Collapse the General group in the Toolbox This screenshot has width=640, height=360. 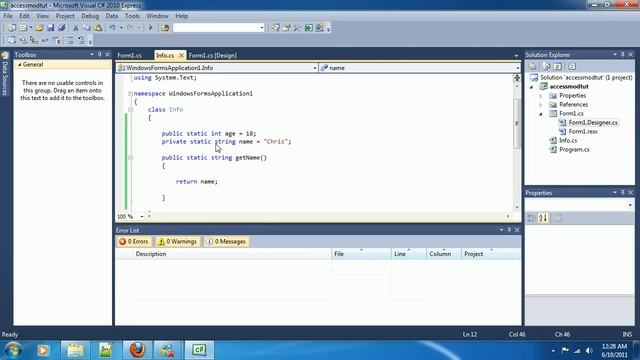(19, 64)
